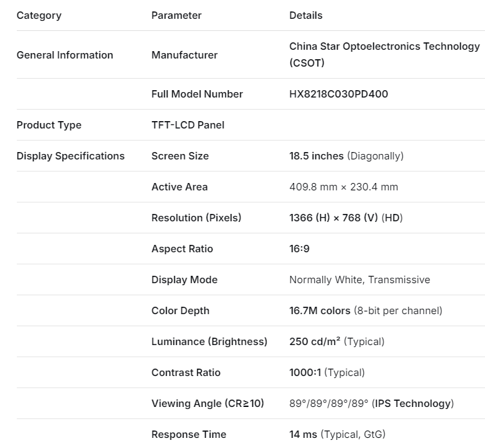The width and height of the screenshot is (485, 448).
Task: Click the Product Type category label
Action: point(48,125)
